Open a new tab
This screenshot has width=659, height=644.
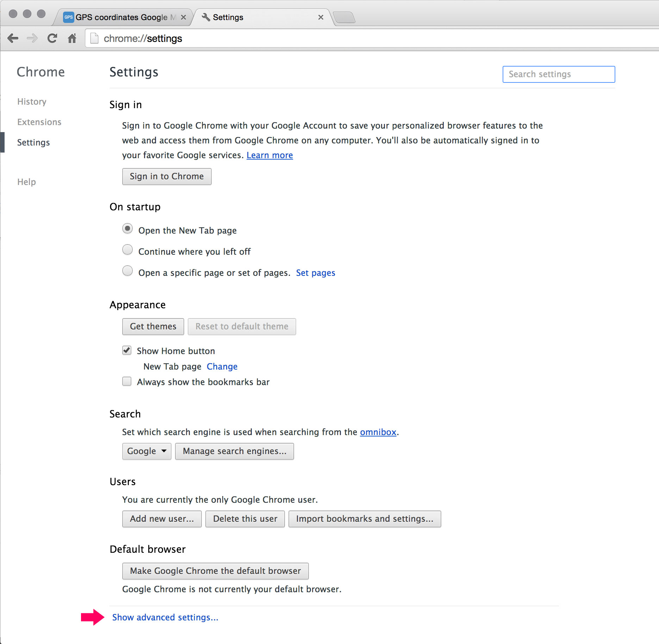[344, 17]
